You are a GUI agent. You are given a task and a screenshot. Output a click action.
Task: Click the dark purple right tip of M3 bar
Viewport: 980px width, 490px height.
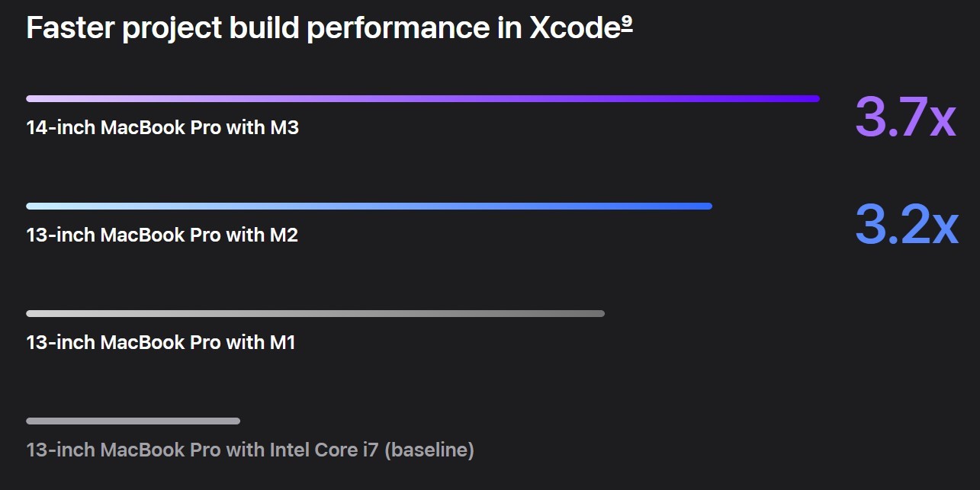pyautogui.click(x=813, y=98)
